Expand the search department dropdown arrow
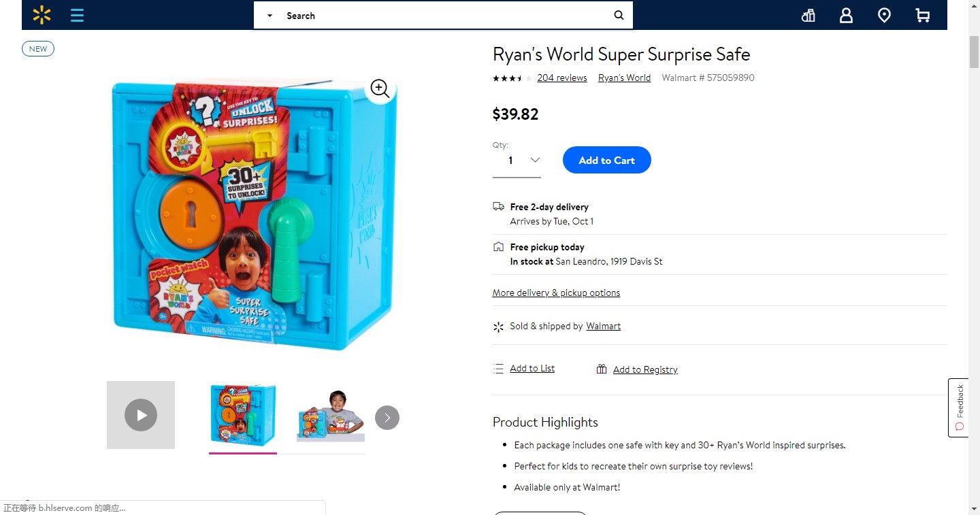 click(x=269, y=16)
